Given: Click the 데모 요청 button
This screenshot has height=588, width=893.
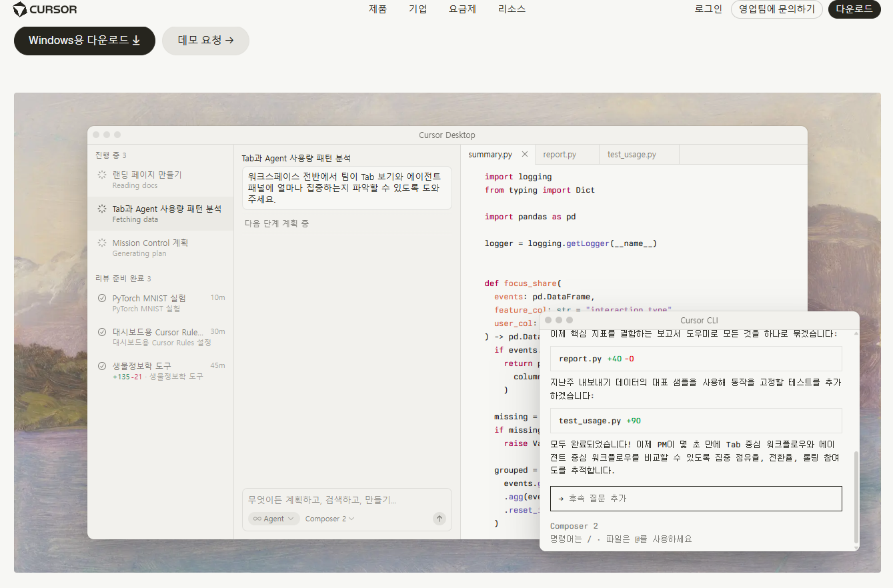Looking at the screenshot, I should click(x=205, y=41).
